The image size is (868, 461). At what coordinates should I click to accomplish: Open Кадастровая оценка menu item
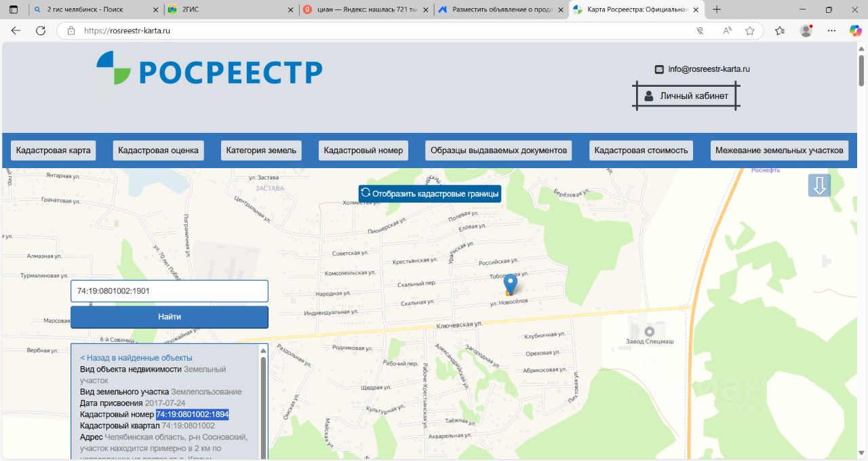click(158, 151)
